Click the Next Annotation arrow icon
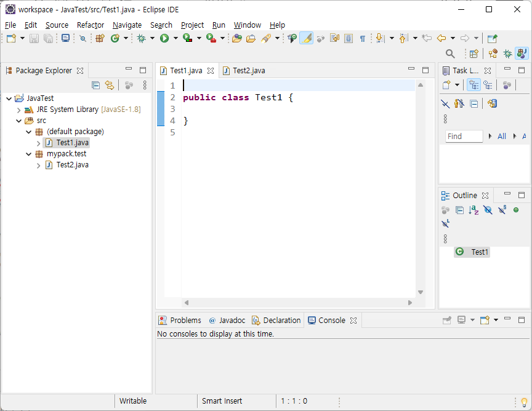This screenshot has width=532, height=411. 381,38
